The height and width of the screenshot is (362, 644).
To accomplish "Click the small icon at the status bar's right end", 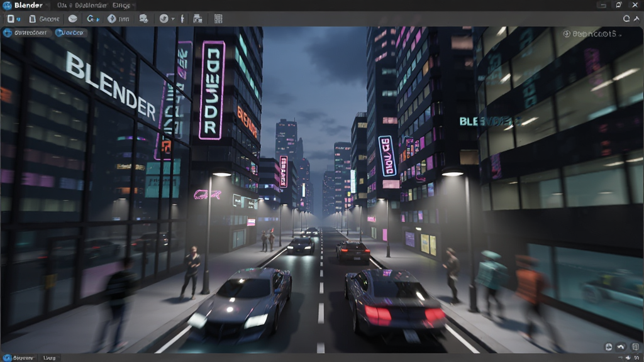I will tap(637, 358).
